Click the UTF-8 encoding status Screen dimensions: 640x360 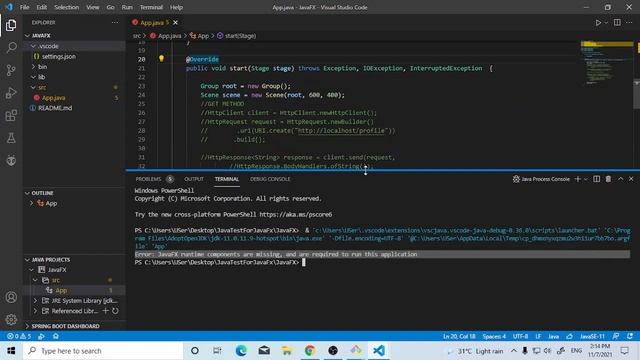pos(520,336)
